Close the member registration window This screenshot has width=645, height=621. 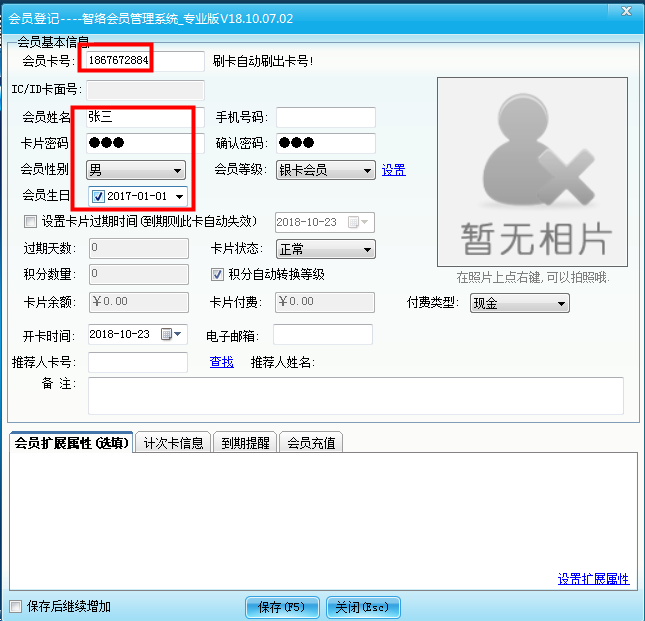pos(625,12)
